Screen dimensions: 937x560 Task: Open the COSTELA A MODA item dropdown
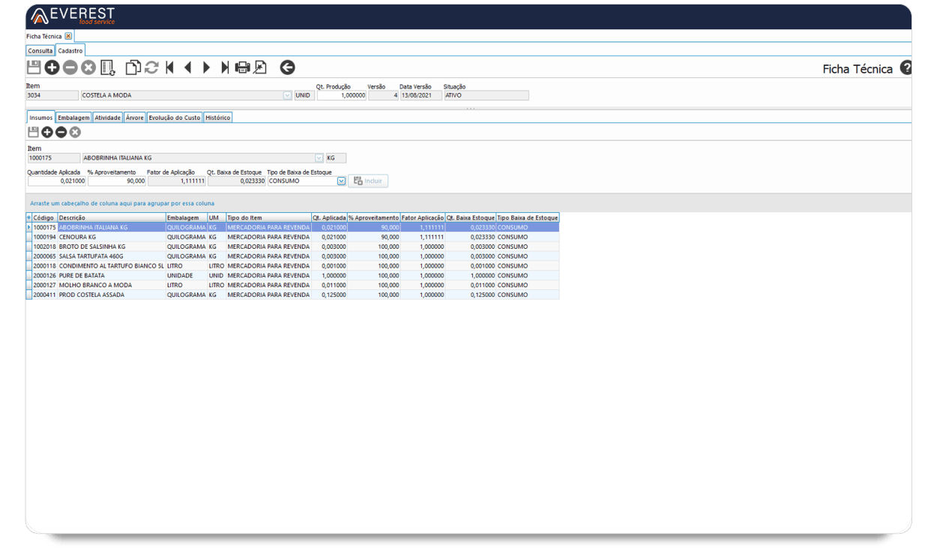click(x=287, y=95)
